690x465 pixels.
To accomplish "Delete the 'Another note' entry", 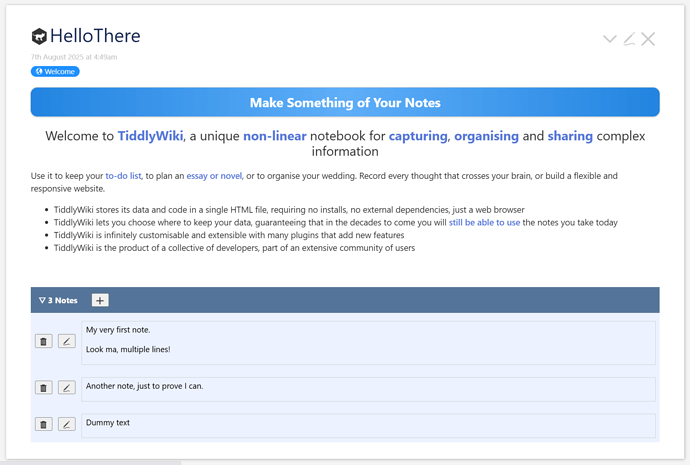I will (x=44, y=388).
